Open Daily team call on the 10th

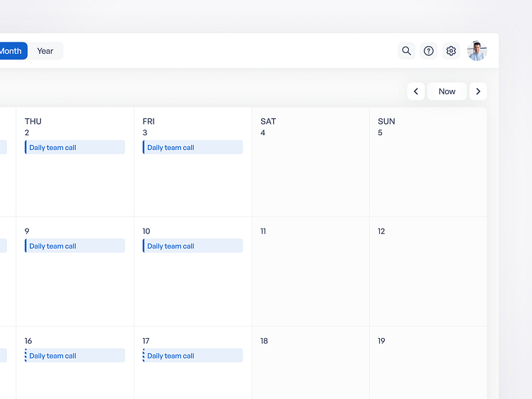[192, 246]
